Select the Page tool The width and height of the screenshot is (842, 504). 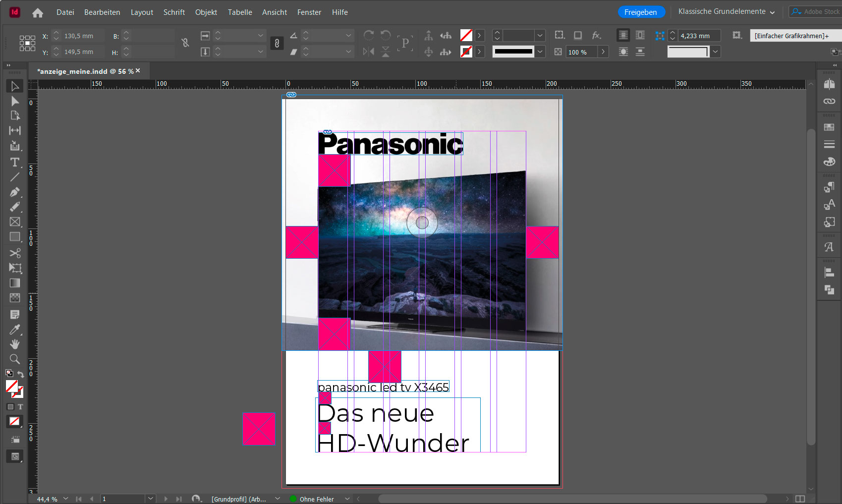15,115
